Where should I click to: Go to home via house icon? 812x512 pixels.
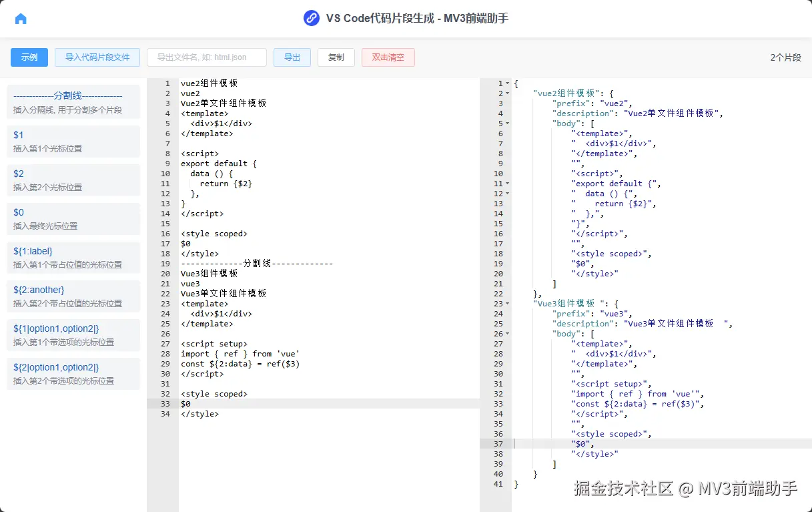tap(21, 19)
